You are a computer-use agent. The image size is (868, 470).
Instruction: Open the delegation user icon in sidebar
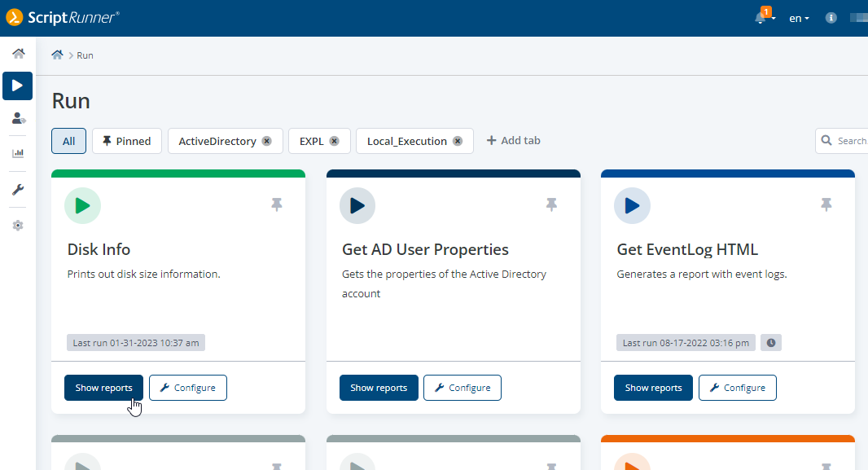[x=18, y=118]
